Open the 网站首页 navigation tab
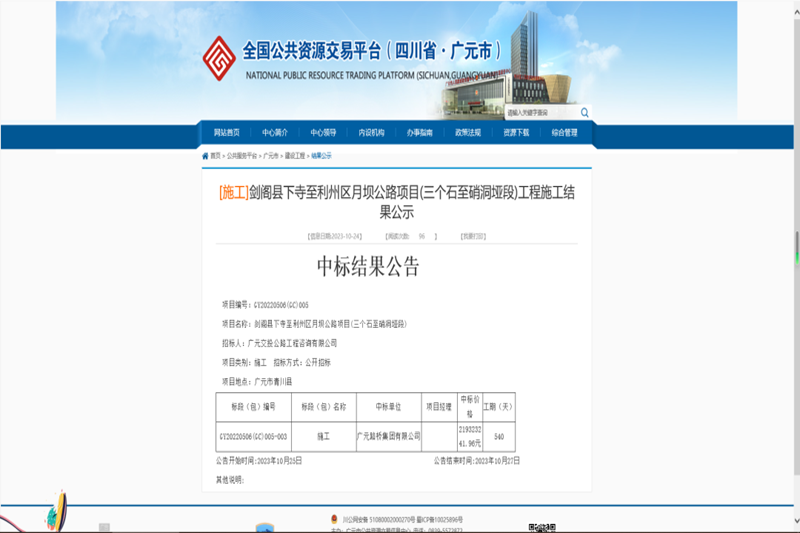This screenshot has width=800, height=533. coord(227,133)
